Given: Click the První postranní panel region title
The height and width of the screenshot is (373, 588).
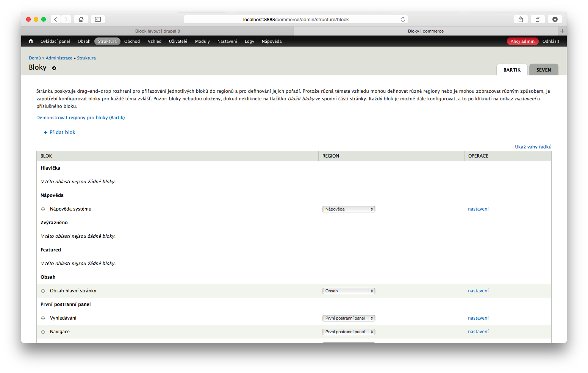Looking at the screenshot, I should pyautogui.click(x=66, y=304).
